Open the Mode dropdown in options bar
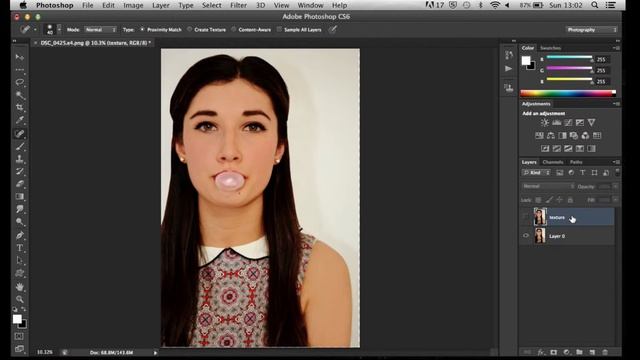Image resolution: width=640 pixels, height=360 pixels. (x=100, y=29)
